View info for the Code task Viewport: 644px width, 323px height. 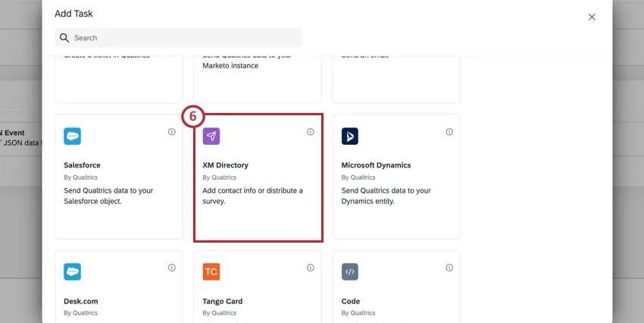coord(449,268)
